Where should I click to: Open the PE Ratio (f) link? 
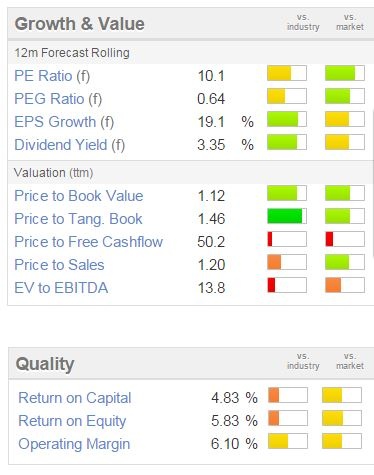point(52,76)
